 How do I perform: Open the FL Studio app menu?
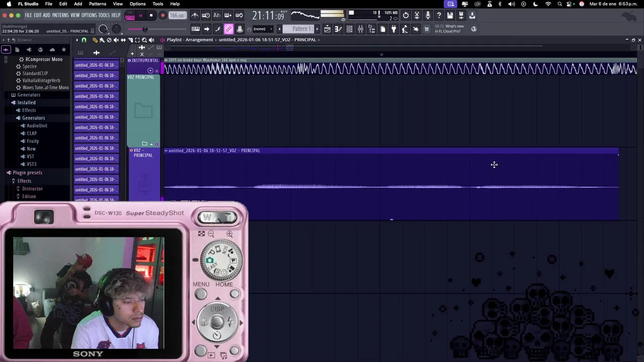[28, 4]
